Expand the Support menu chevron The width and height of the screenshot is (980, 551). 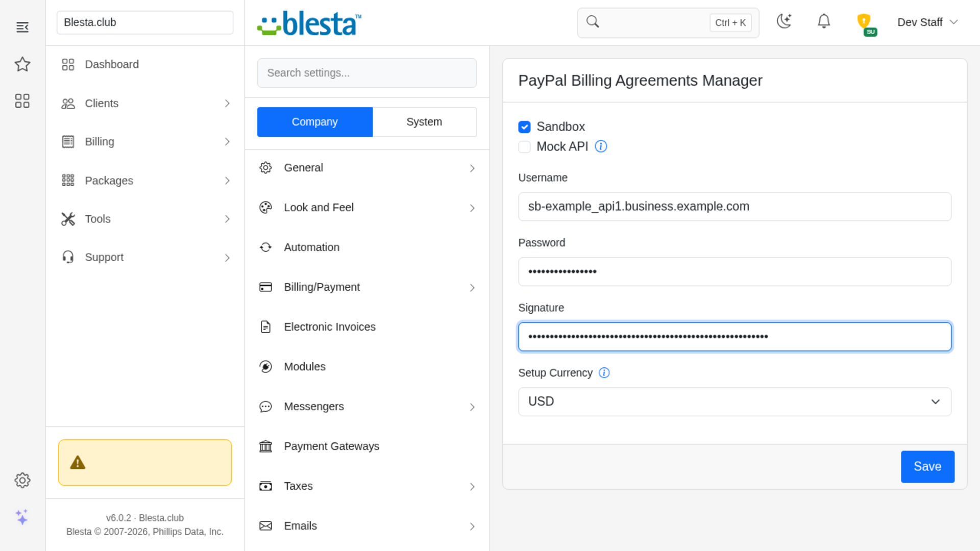[x=228, y=258]
